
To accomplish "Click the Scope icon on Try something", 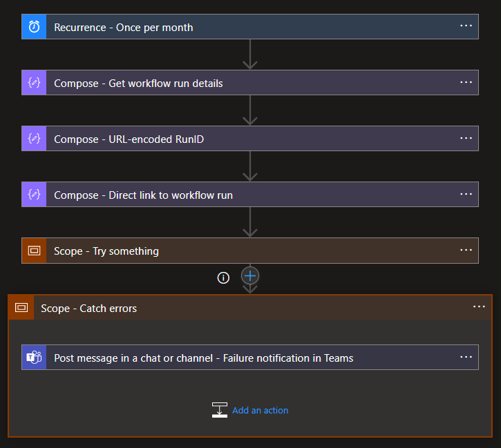I will coord(34,251).
